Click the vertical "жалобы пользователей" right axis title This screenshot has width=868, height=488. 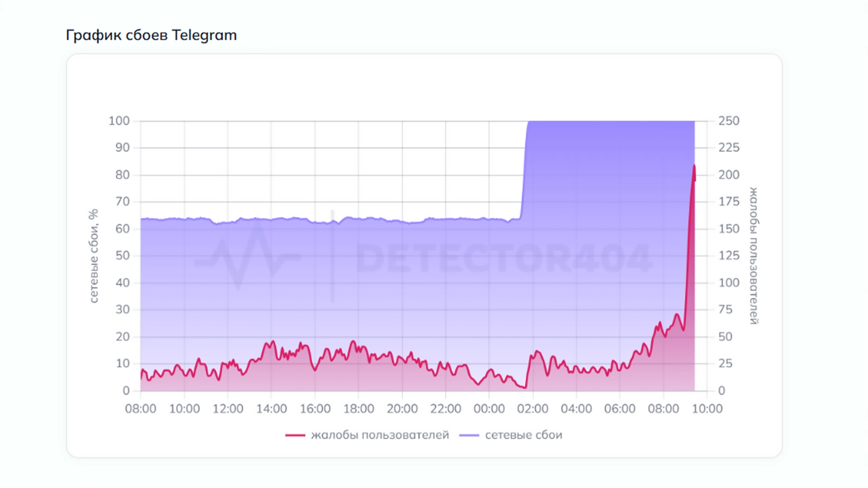pyautogui.click(x=754, y=256)
